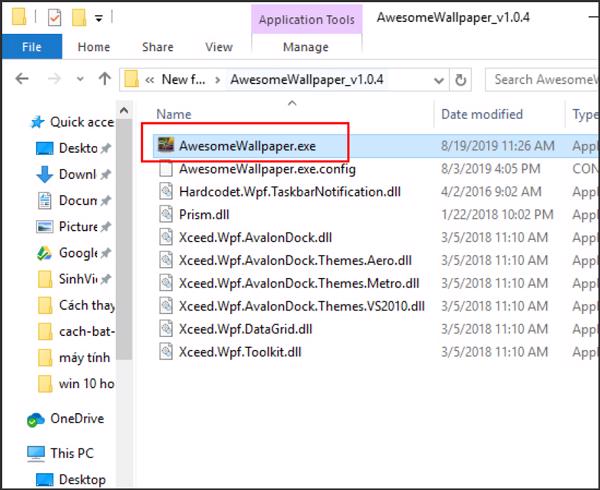Switch to the Share ribbon tab
The width and height of the screenshot is (600, 490).
(158, 47)
